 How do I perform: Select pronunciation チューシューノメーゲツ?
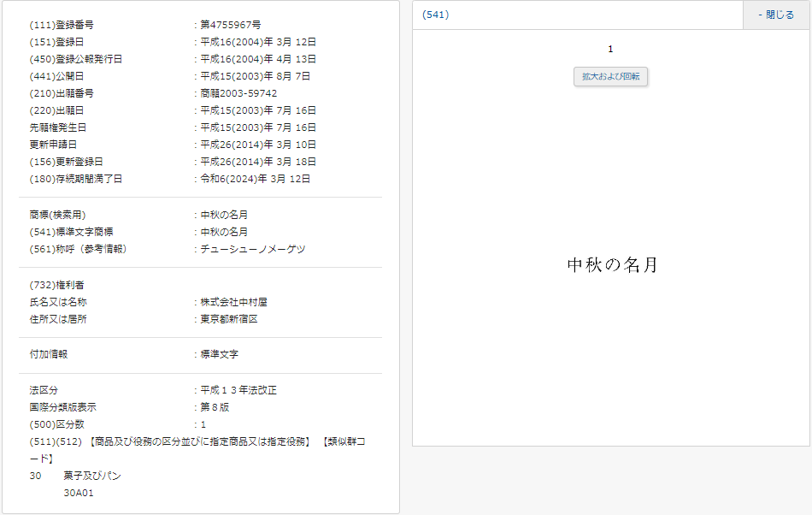[253, 249]
